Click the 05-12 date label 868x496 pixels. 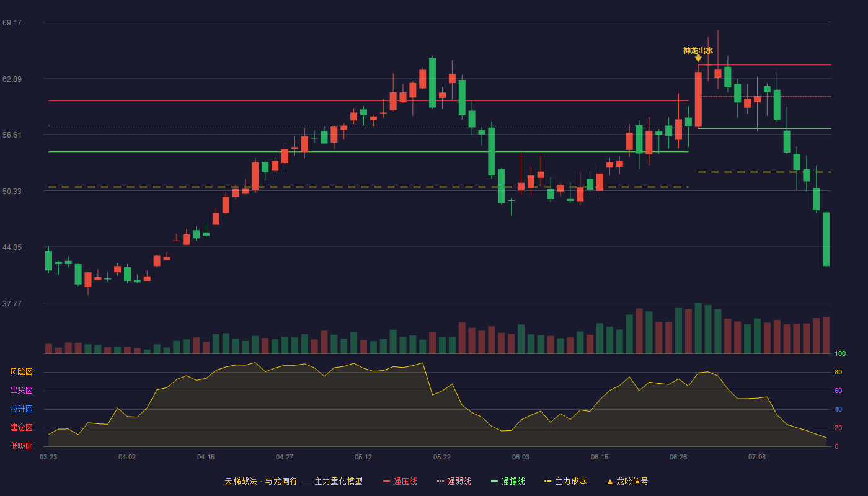(x=363, y=457)
